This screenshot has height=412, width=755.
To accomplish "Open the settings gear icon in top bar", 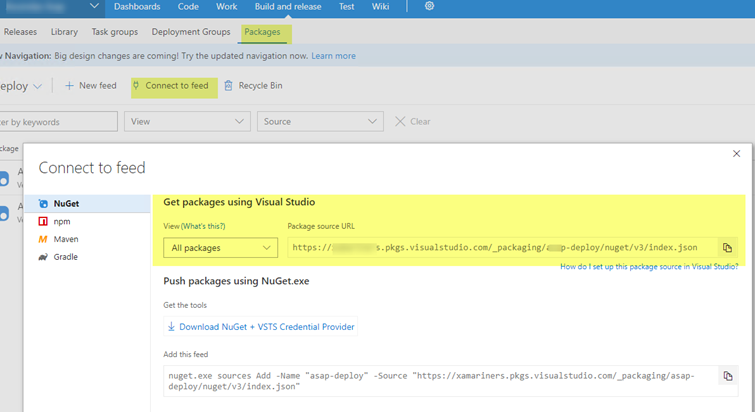I will tap(429, 6).
